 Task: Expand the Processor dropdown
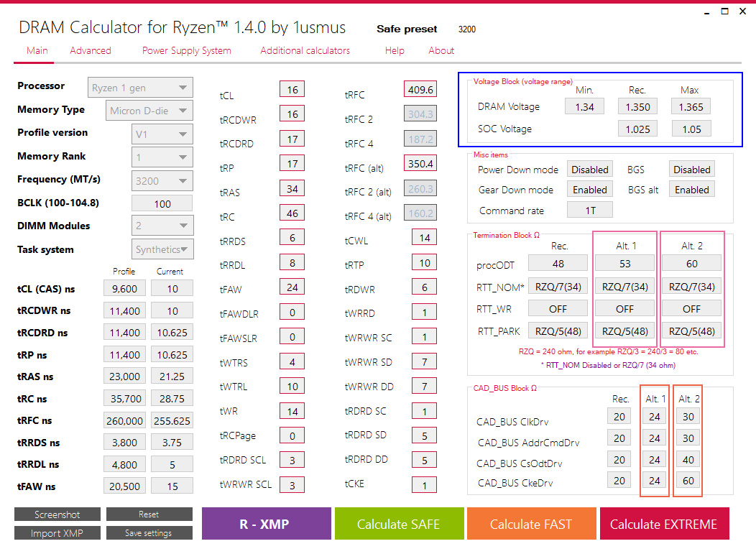(140, 88)
